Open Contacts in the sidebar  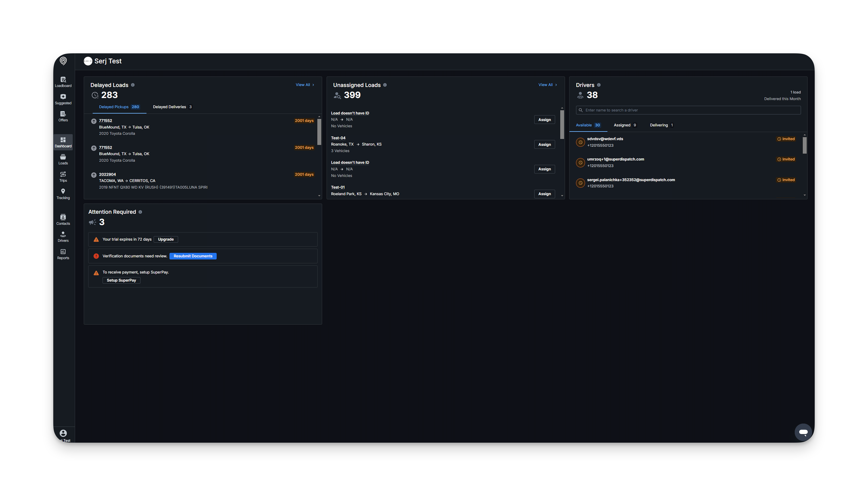(x=63, y=219)
